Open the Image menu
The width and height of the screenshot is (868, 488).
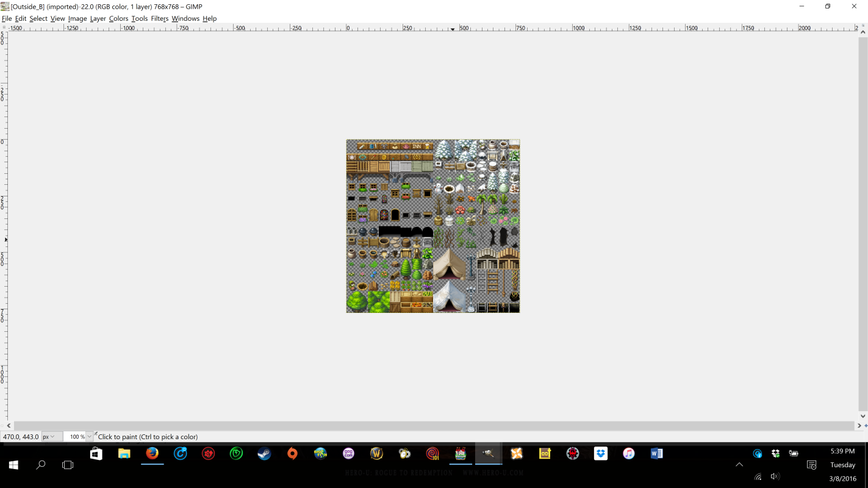(77, 18)
